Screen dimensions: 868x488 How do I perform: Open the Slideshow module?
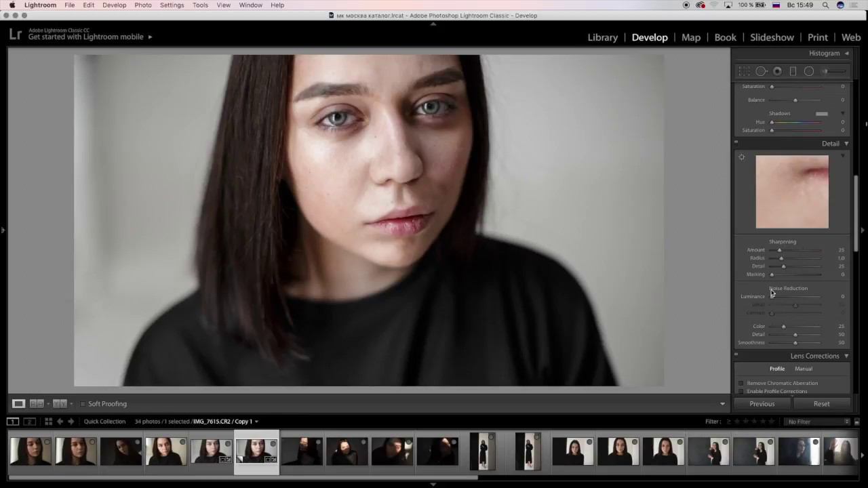pyautogui.click(x=772, y=37)
